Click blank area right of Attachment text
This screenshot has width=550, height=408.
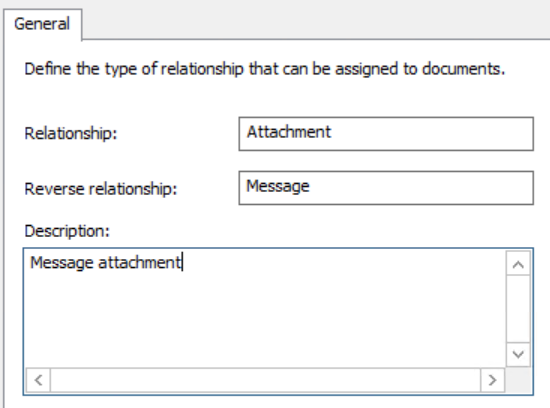tap(431, 134)
